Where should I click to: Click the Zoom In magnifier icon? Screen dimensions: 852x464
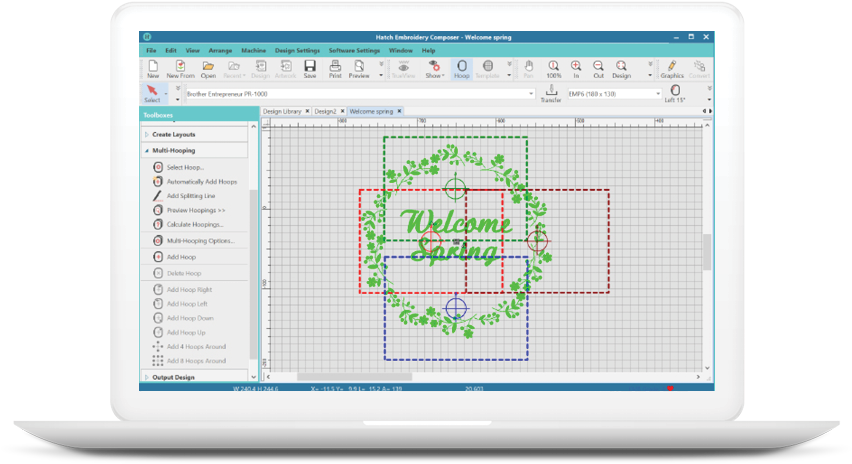[x=576, y=68]
